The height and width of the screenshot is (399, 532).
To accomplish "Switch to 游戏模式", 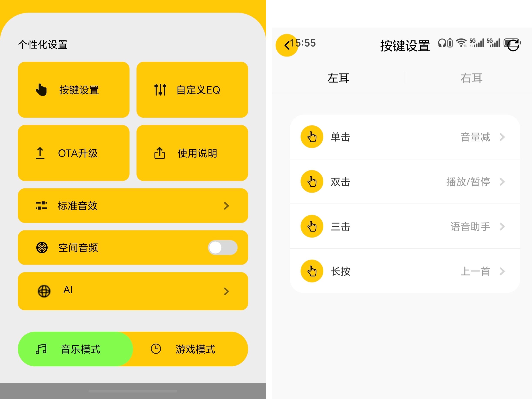I will pyautogui.click(x=190, y=349).
